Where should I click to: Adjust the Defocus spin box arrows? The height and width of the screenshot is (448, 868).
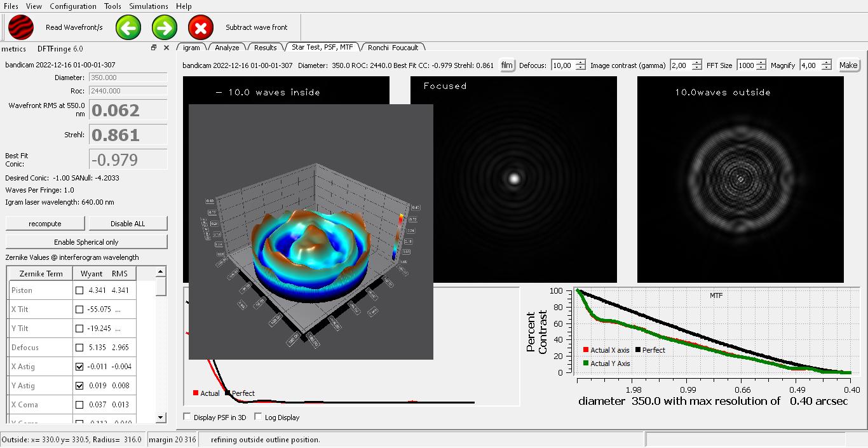pos(580,65)
